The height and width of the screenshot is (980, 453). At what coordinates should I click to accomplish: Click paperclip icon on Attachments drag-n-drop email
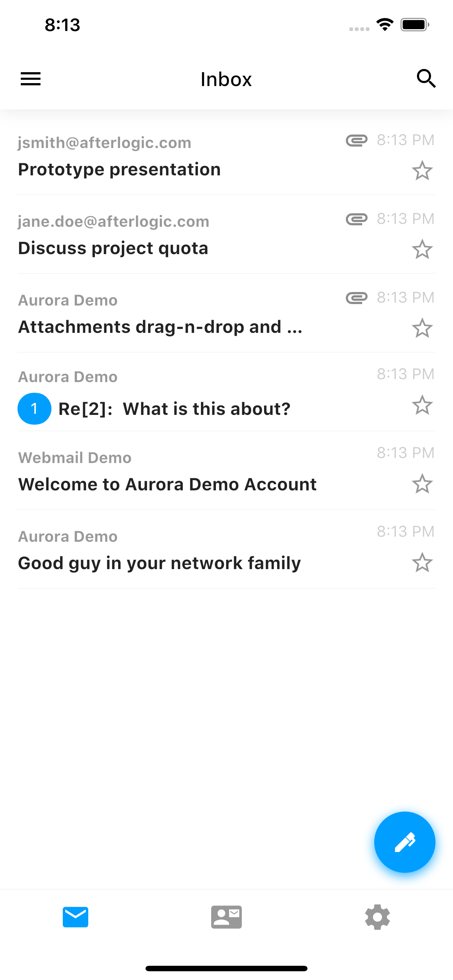tap(356, 298)
